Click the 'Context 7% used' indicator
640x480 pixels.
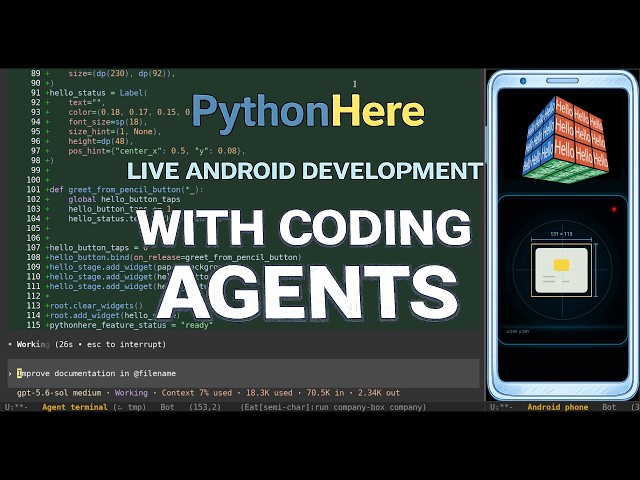[196, 393]
